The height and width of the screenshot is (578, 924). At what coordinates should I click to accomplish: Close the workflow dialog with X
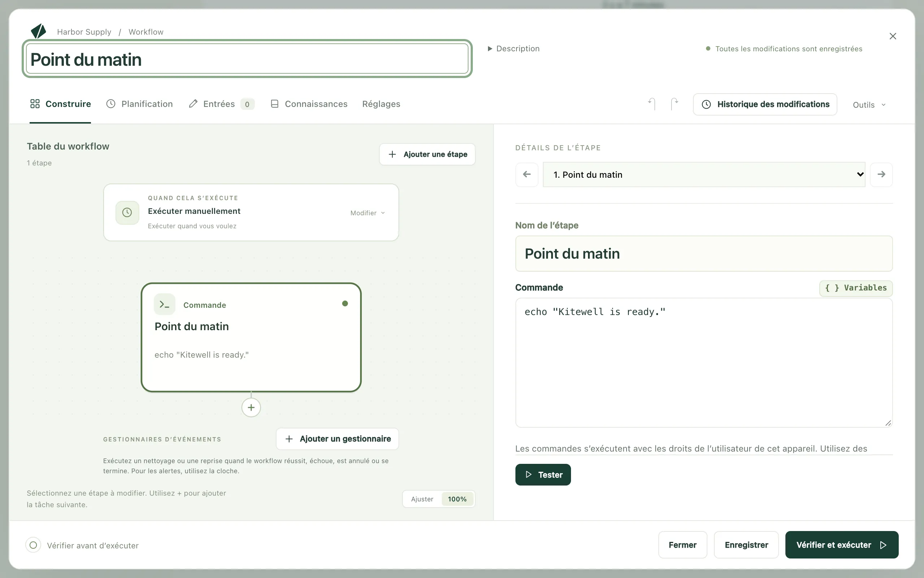click(893, 36)
